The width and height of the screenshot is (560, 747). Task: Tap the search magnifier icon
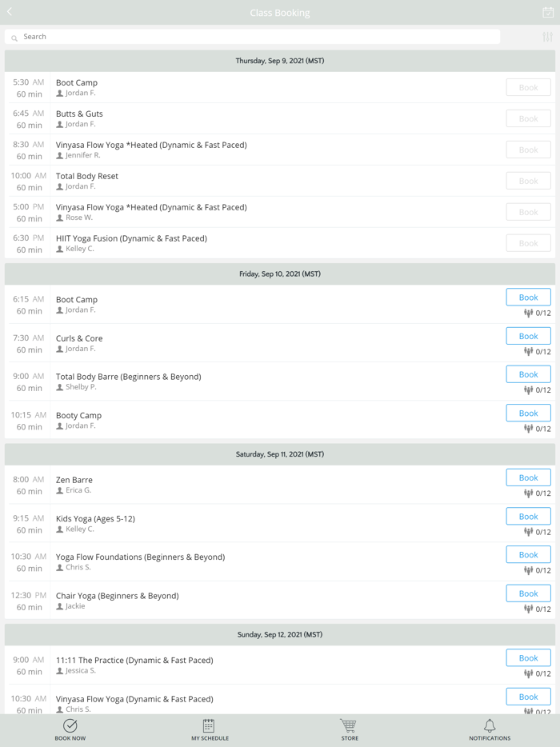[x=14, y=38]
